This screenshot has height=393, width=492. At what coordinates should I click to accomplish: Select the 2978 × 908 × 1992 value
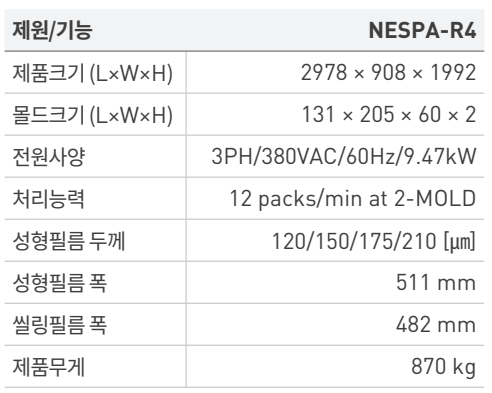tap(388, 73)
